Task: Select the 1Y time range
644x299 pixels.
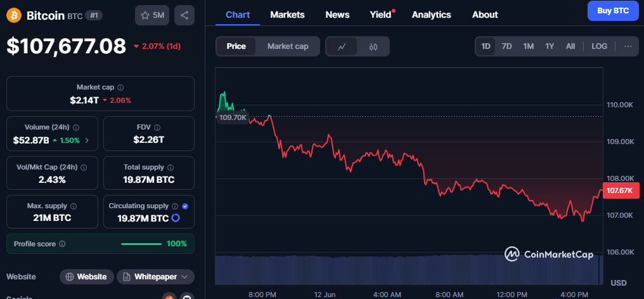Action: pos(550,46)
